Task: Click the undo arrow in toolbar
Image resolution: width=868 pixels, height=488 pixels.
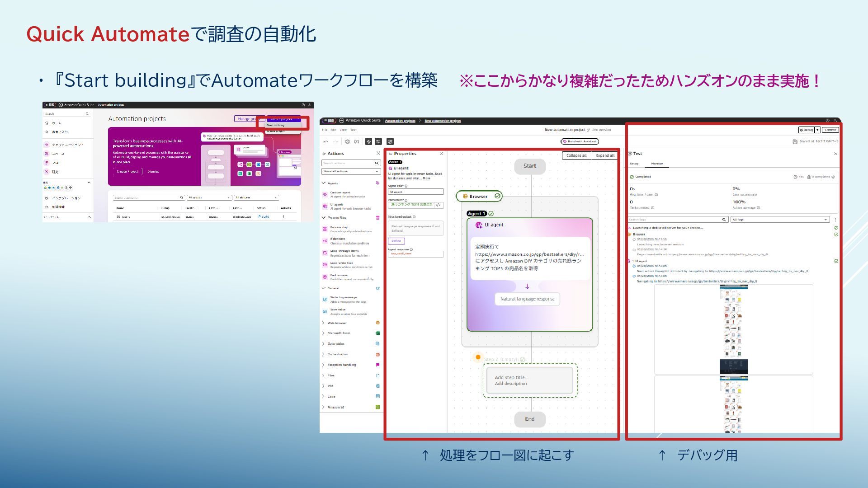Action: [325, 142]
